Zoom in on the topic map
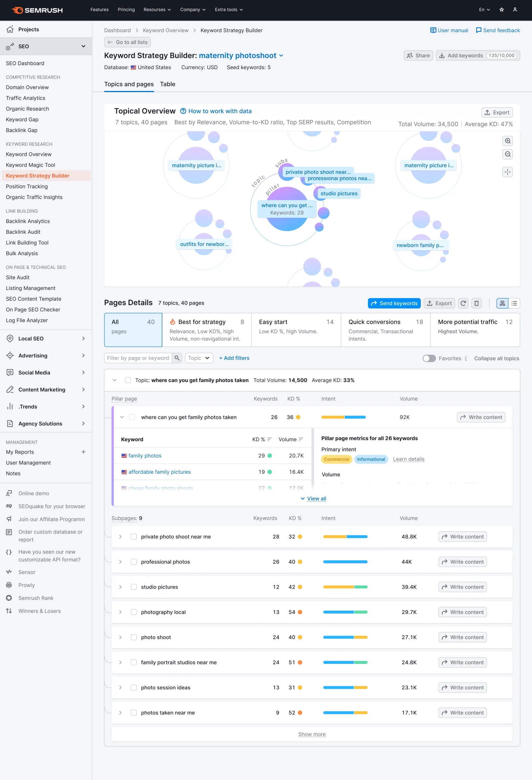Viewport: 532px width, 780px height. coord(507,141)
